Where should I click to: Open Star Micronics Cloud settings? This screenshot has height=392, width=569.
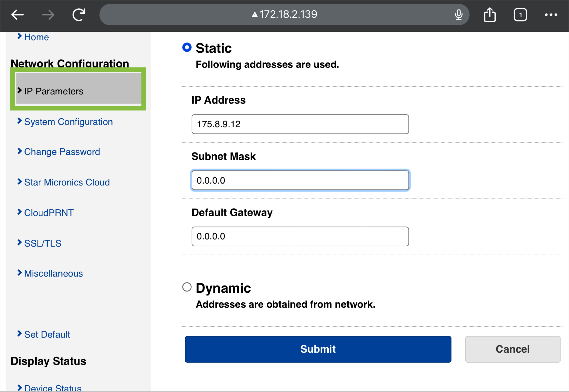(67, 182)
